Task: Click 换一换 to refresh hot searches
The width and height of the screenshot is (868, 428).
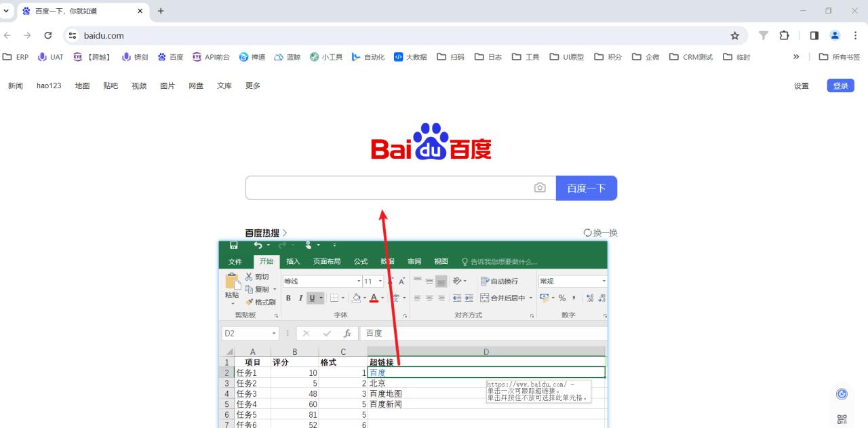Action: (x=601, y=233)
